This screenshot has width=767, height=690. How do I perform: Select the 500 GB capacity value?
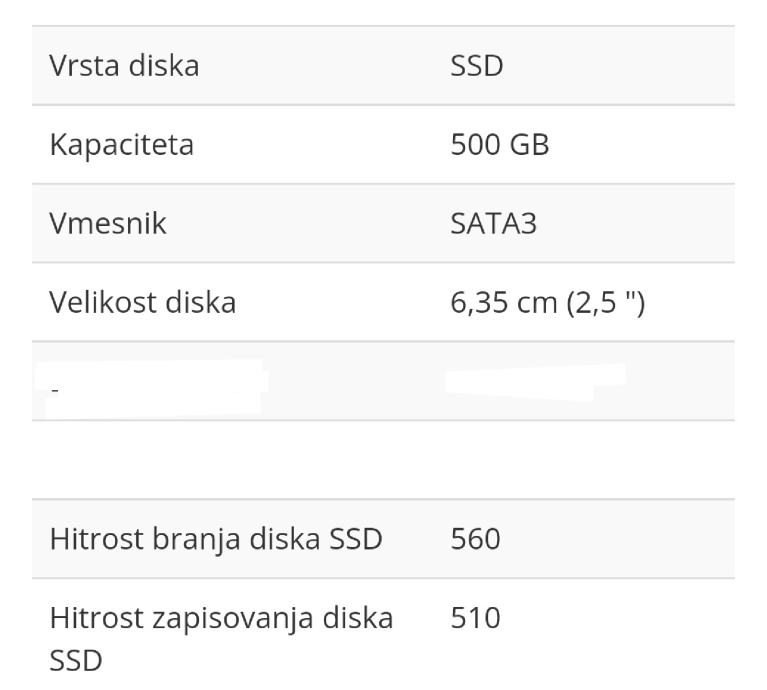click(499, 145)
